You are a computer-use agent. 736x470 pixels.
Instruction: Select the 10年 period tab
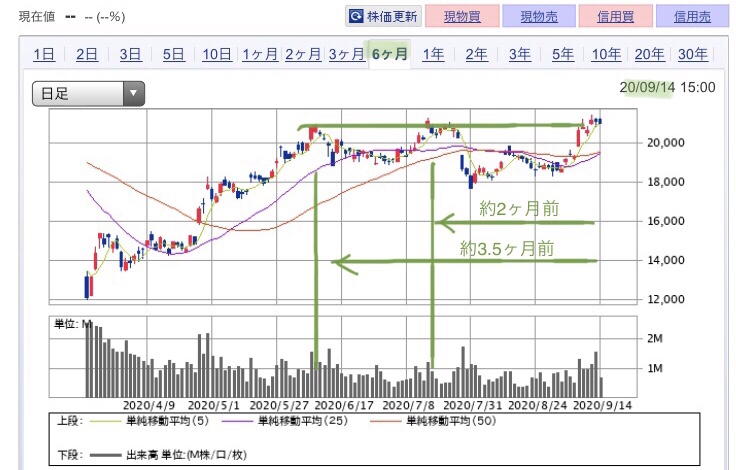(606, 55)
